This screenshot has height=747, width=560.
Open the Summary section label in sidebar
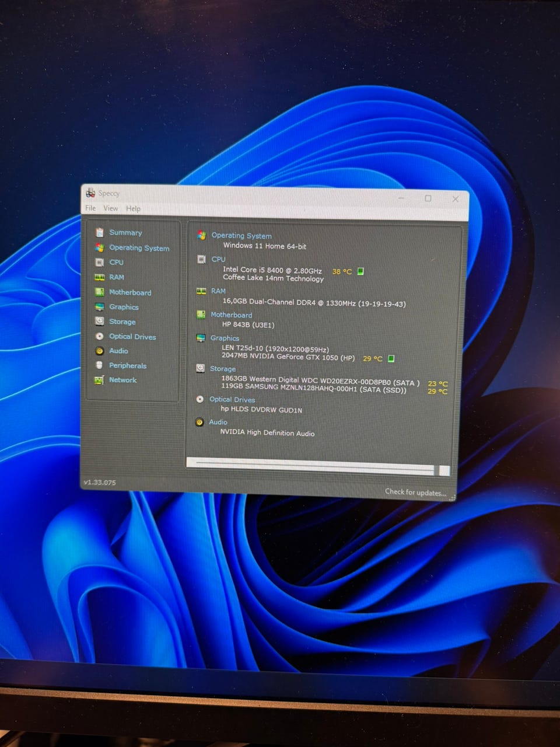coord(125,232)
